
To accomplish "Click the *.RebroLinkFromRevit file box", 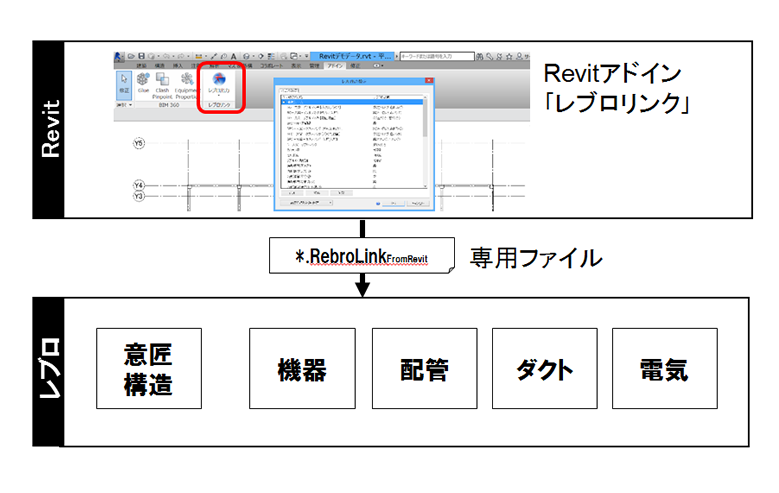I will pyautogui.click(x=362, y=255).
